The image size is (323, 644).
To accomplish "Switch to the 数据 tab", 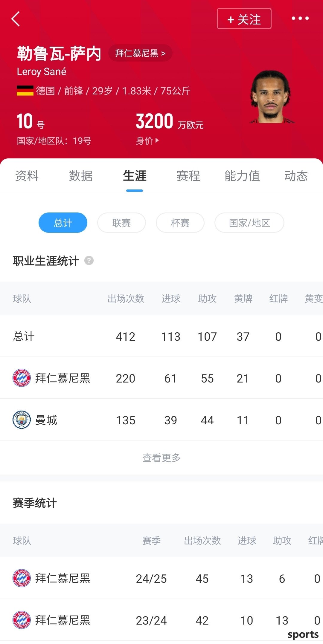I will pyautogui.click(x=80, y=176).
